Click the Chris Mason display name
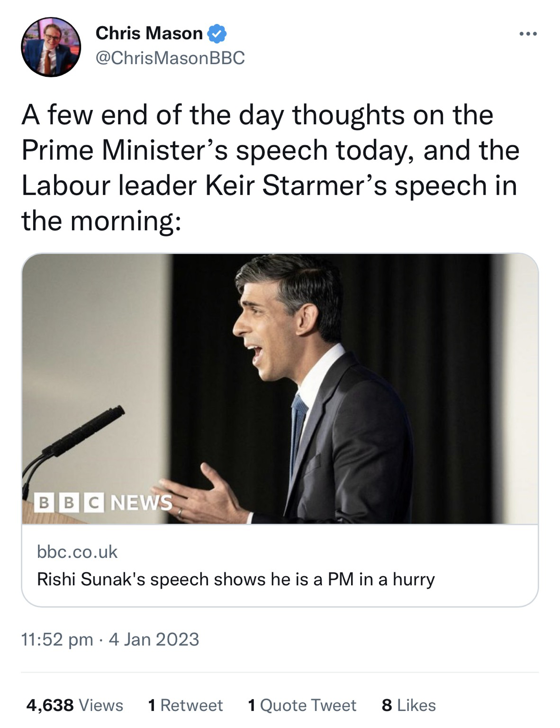Image resolution: width=560 pixels, height=728 pixels. [149, 34]
